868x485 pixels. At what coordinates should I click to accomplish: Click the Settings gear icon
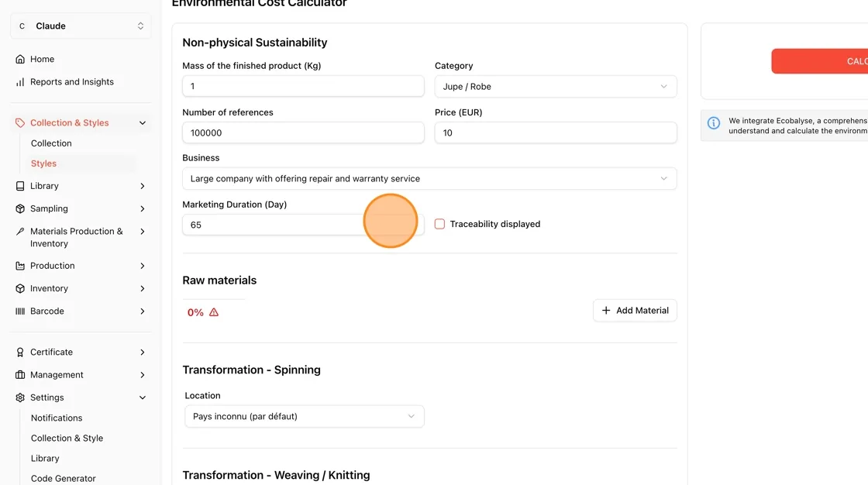click(20, 397)
